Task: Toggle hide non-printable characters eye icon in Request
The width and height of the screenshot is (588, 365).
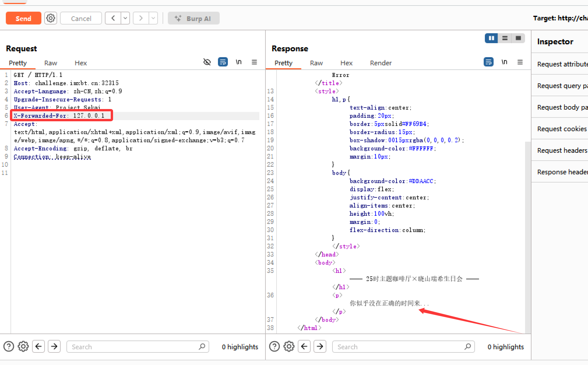Action: coord(207,62)
